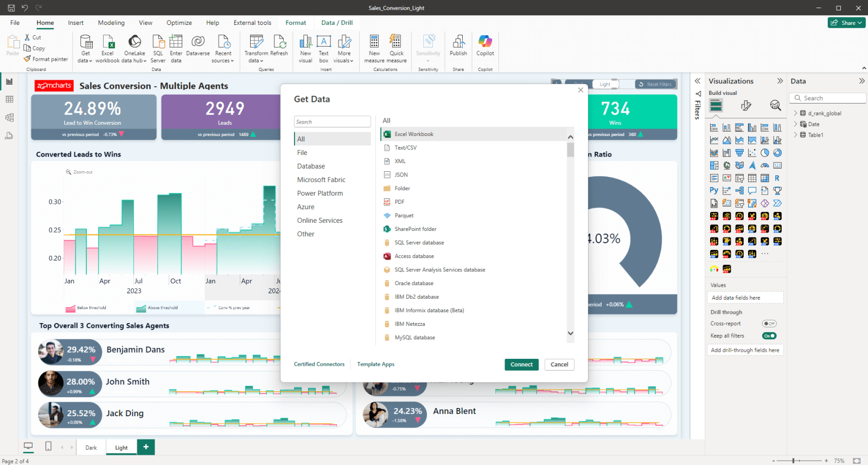Close the Get Data dialog
868x465 pixels.
pyautogui.click(x=580, y=90)
